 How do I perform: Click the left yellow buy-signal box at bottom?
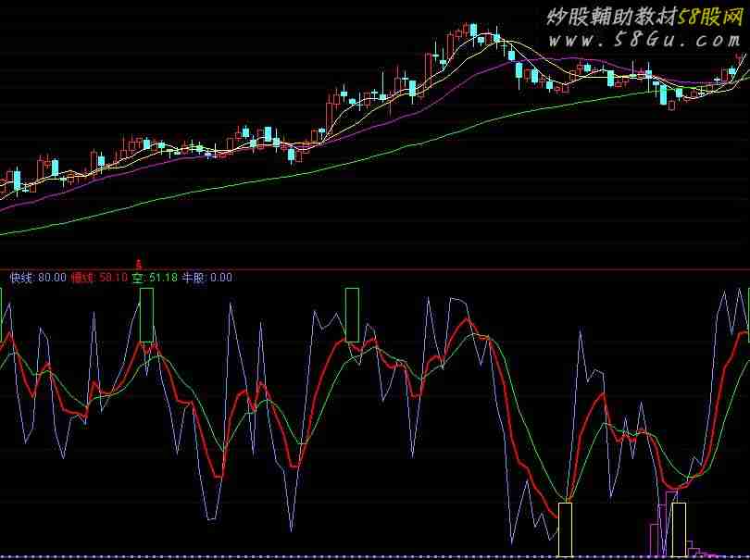coord(566,529)
